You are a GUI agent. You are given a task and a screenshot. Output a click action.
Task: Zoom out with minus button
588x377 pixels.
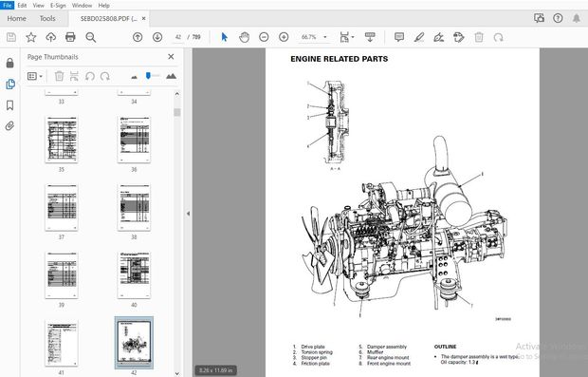[x=264, y=37]
